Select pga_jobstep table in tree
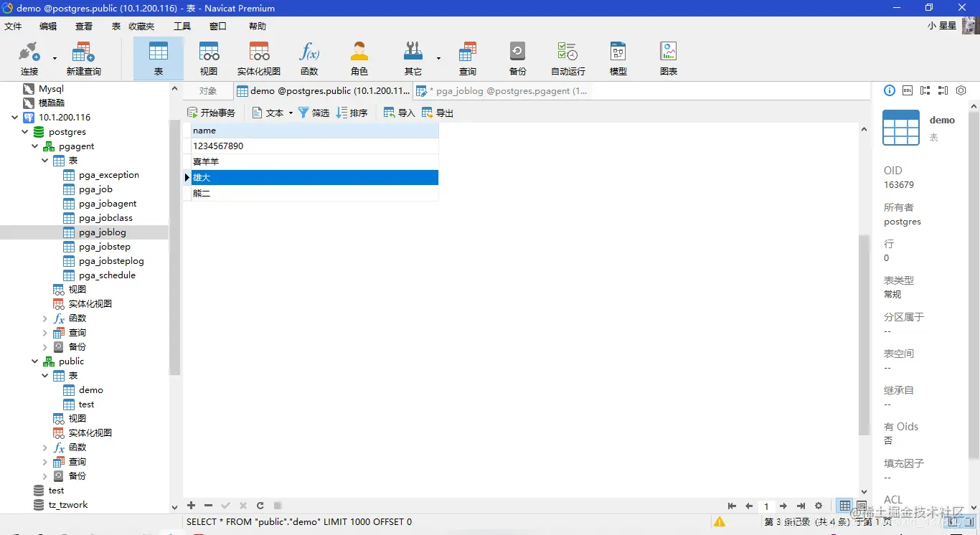Screen dimensions: 980x535 coord(105,247)
